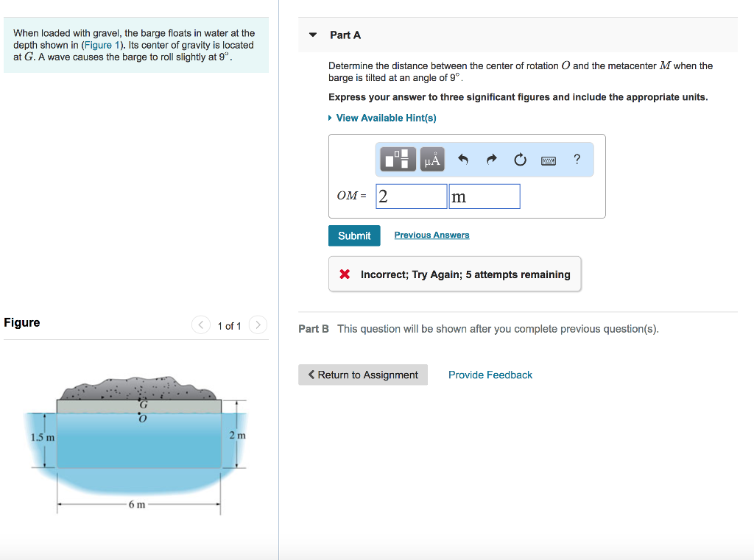
Task: Submit the answer for Part A
Action: pyautogui.click(x=354, y=235)
